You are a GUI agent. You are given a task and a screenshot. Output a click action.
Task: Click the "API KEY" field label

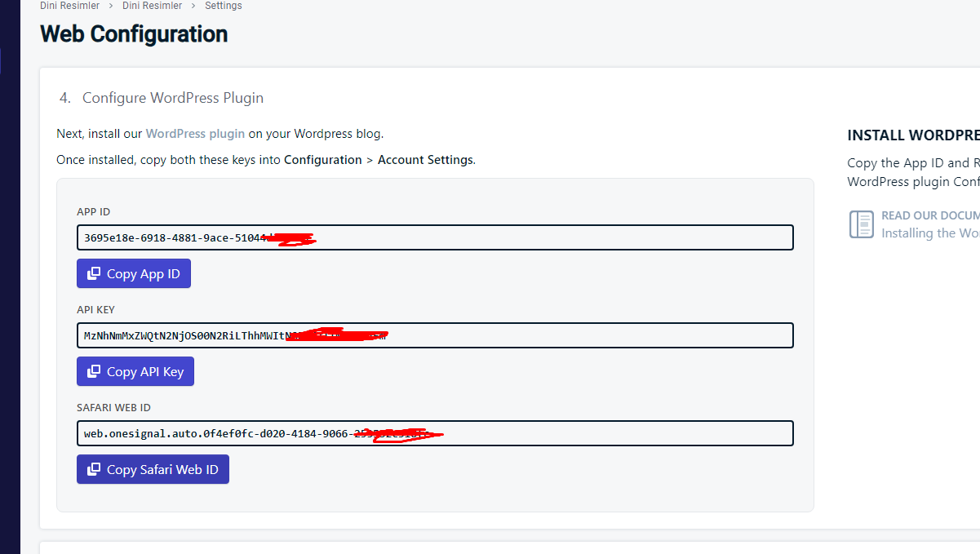coord(95,310)
